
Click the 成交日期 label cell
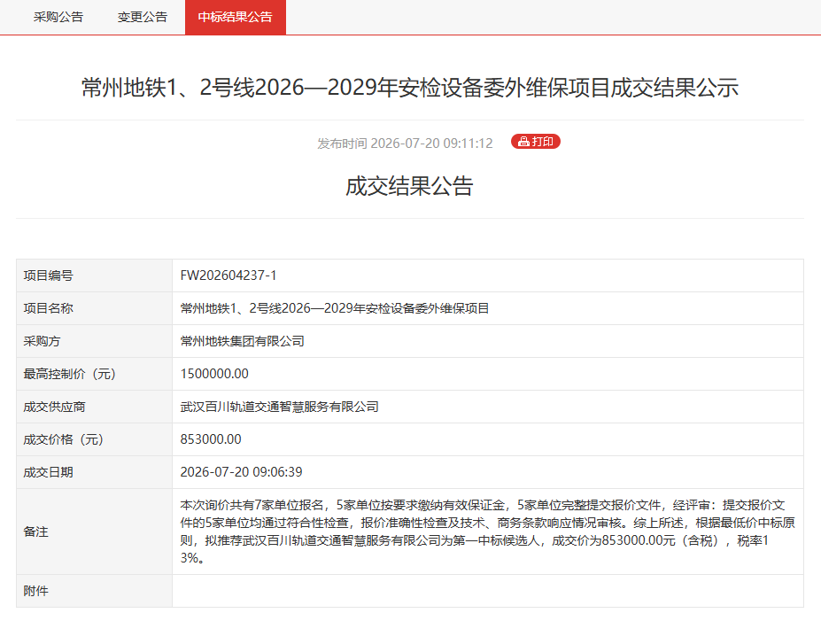tap(94, 472)
